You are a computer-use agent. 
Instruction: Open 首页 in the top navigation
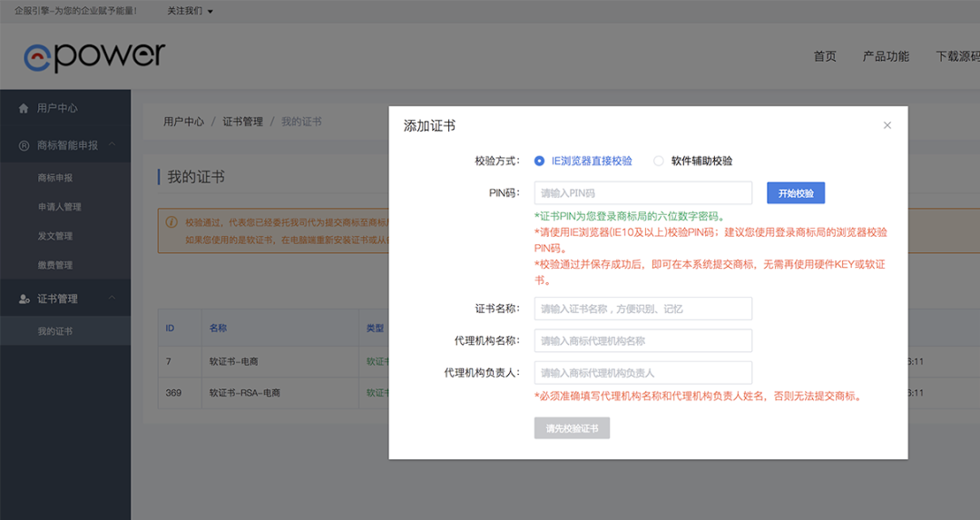click(x=825, y=56)
